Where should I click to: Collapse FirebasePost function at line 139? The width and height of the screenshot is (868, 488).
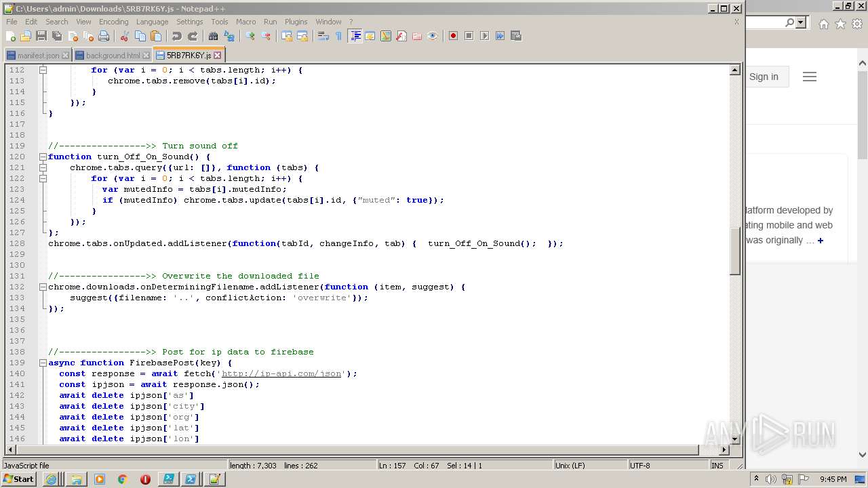[43, 363]
